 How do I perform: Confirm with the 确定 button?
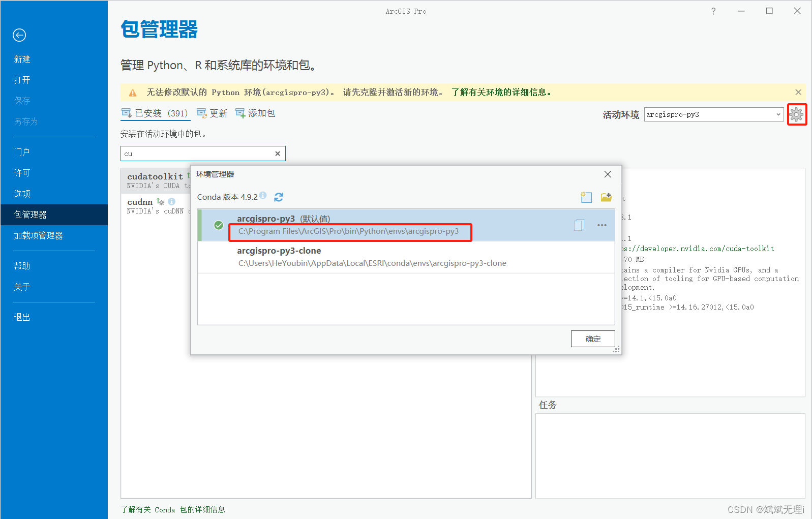pyautogui.click(x=593, y=339)
